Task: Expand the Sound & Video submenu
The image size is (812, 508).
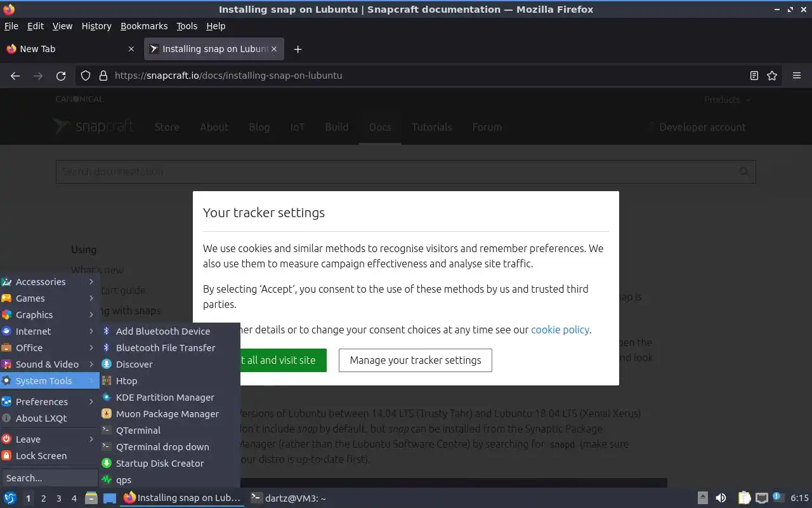Action: coord(49,364)
